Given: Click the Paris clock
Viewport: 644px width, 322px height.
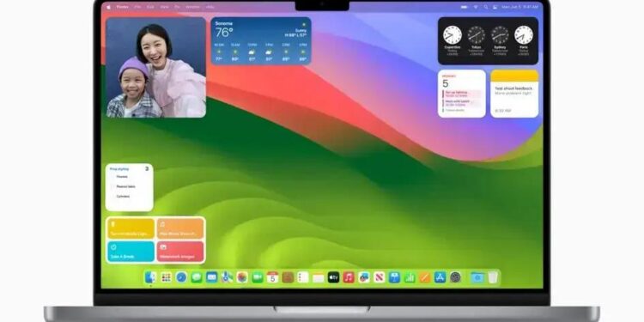Looking at the screenshot, I should [524, 35].
